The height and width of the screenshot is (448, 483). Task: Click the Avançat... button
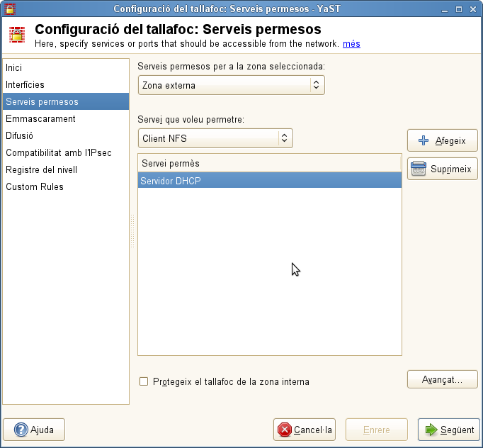point(443,379)
